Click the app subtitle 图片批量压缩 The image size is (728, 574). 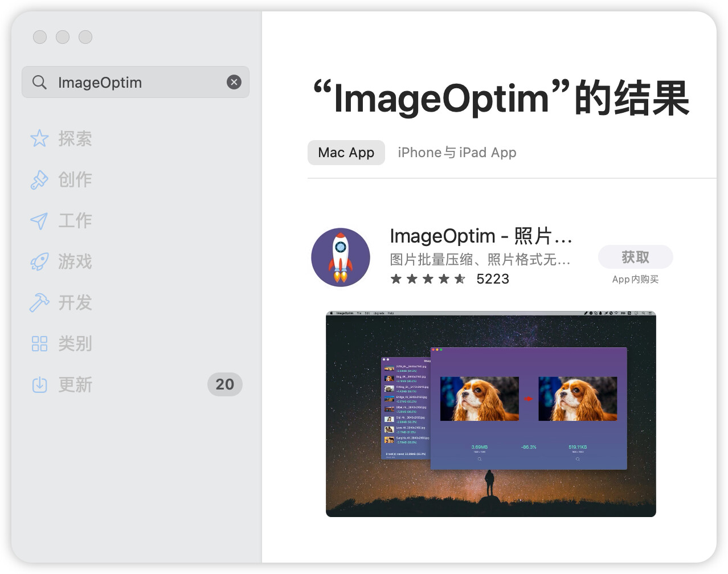coord(480,260)
